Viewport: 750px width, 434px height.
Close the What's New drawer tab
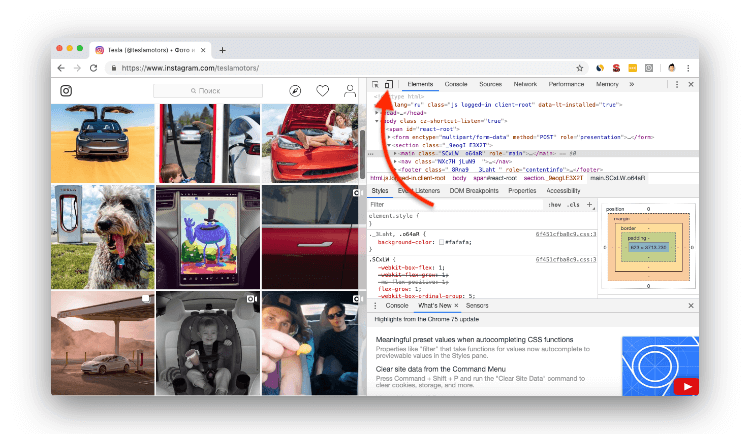coord(456,305)
